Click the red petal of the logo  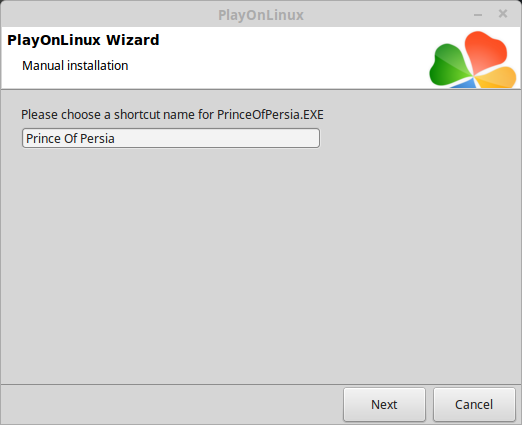click(x=486, y=50)
